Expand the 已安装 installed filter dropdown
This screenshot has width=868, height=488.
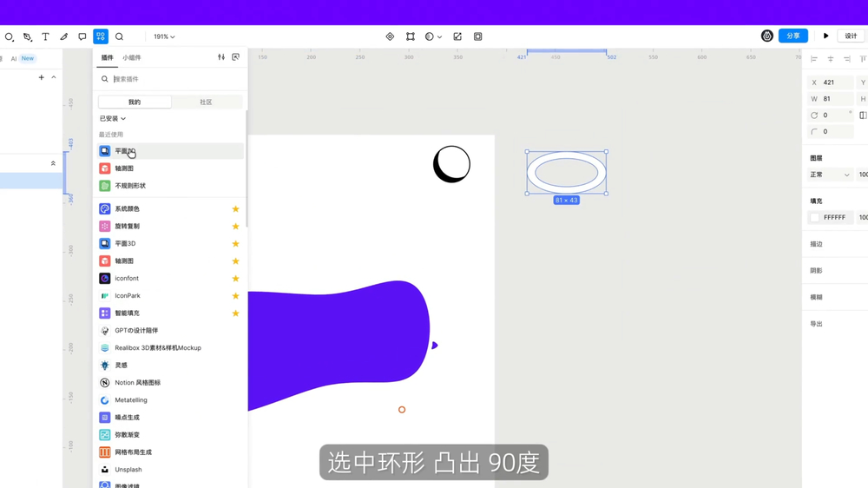[112, 119]
